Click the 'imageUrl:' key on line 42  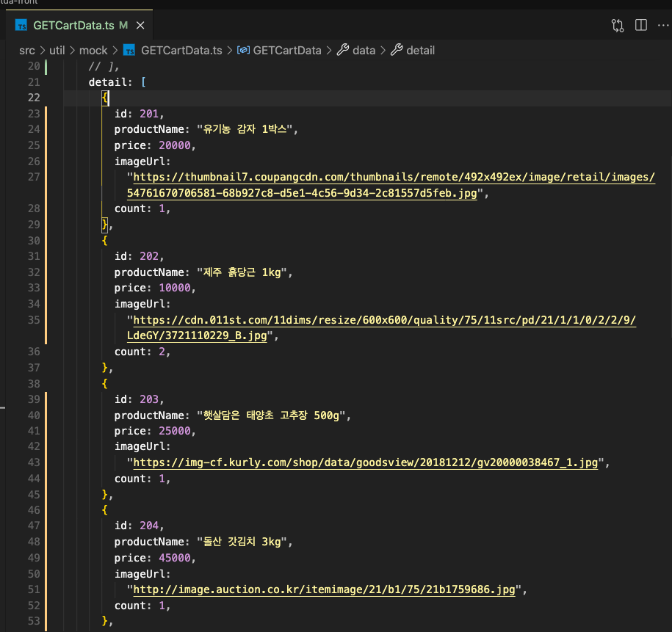tap(142, 447)
